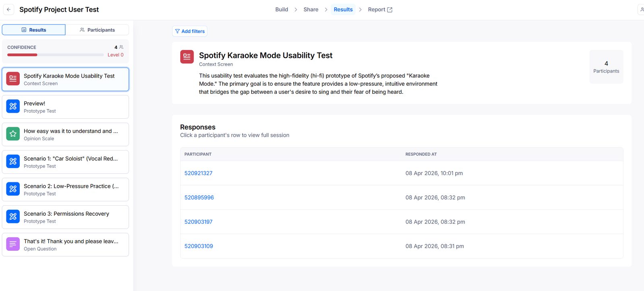
Task: Click the PARTICIPANT column header
Action: 198,154
